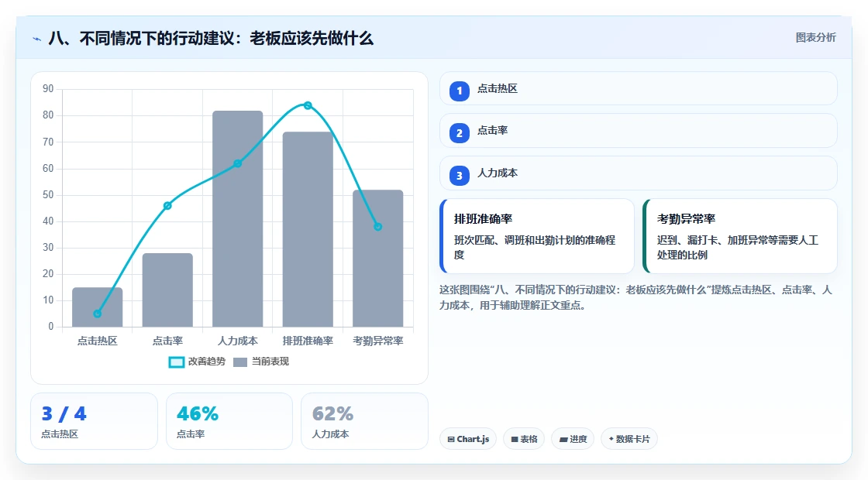
Task: Click the 图表分析 label in header
Action: click(815, 38)
